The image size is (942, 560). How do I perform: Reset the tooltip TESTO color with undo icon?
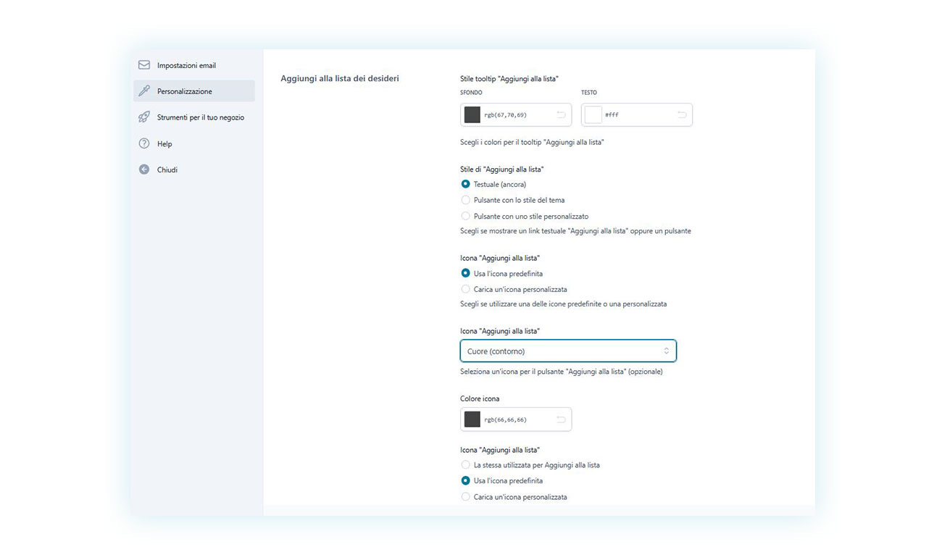point(682,114)
